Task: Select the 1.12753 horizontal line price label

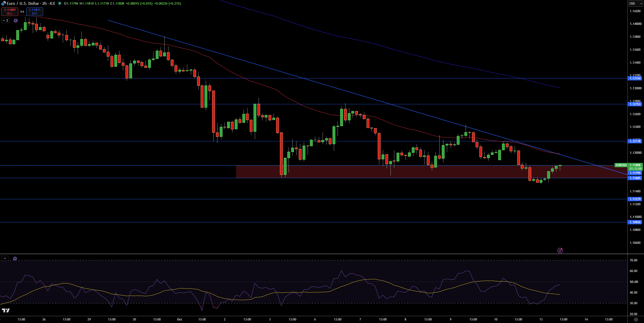Action: click(635, 104)
